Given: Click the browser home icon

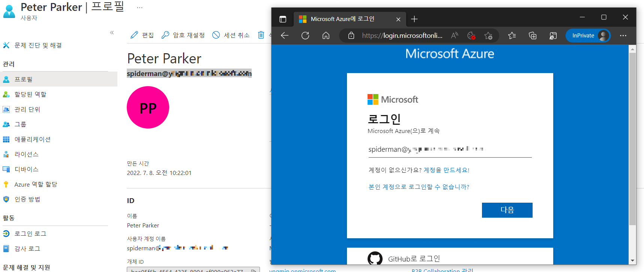Looking at the screenshot, I should coord(326,36).
